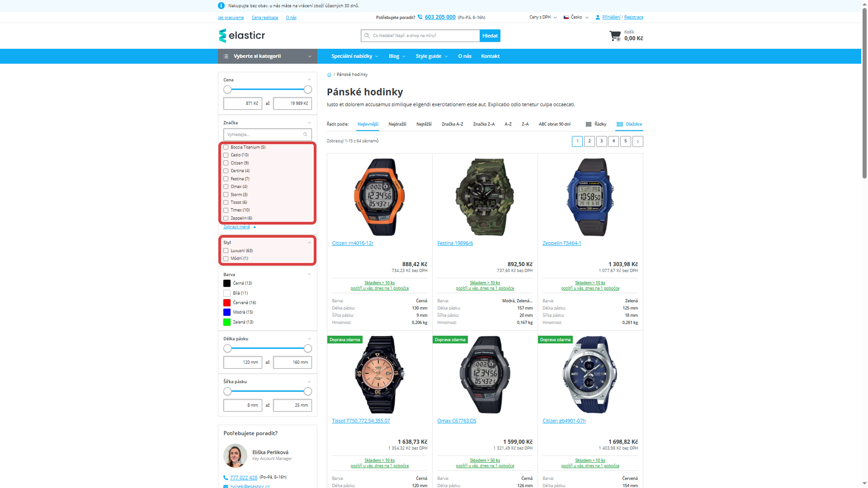868x488 pixels.
Task: Enable the Luxusní style filter
Action: (x=226, y=250)
